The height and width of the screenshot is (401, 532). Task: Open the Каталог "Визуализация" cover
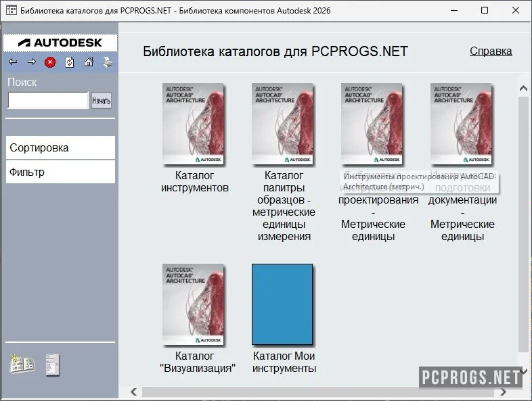pyautogui.click(x=193, y=305)
